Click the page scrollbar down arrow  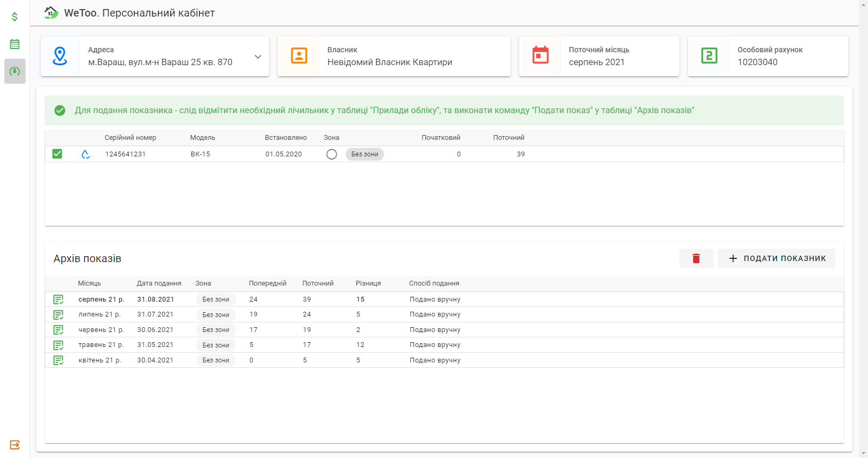point(864,454)
